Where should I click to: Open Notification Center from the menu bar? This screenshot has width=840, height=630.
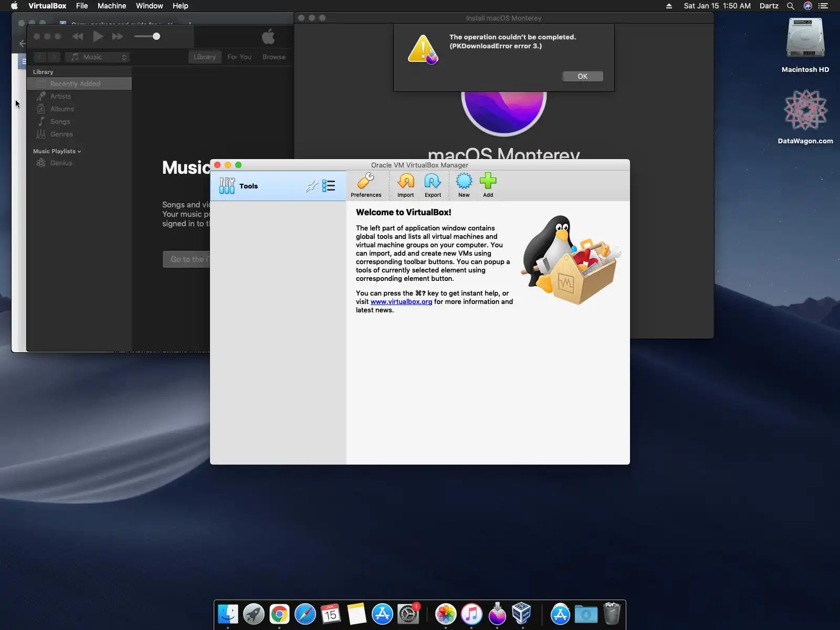pos(823,6)
